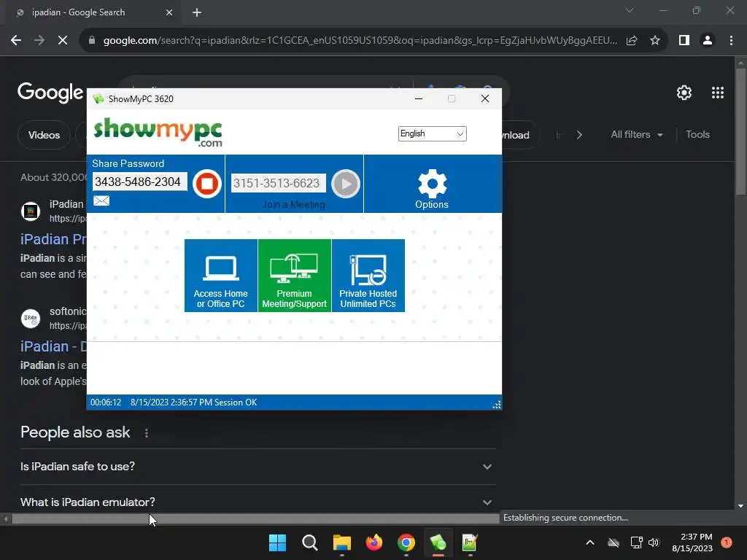Go forward in Chrome
The image size is (747, 560).
[x=39, y=41]
